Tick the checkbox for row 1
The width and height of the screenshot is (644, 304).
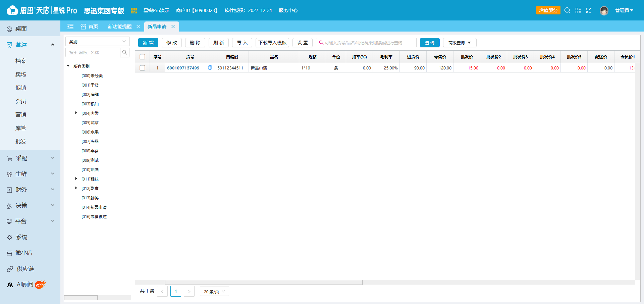(143, 68)
